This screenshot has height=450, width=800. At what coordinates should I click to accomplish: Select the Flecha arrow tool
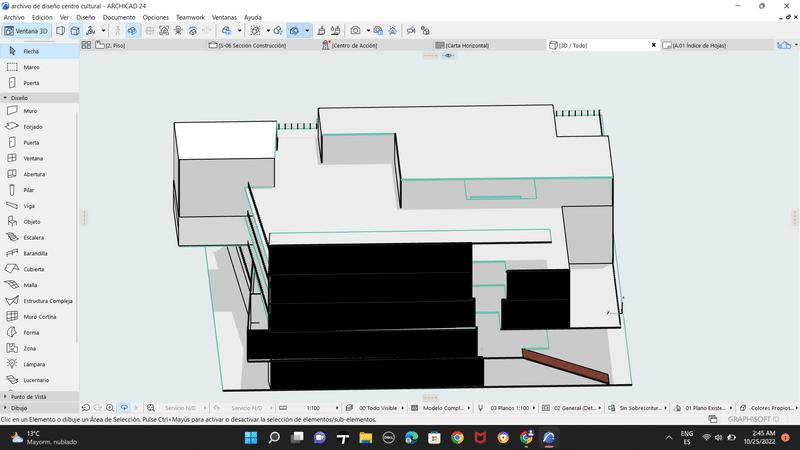31,51
